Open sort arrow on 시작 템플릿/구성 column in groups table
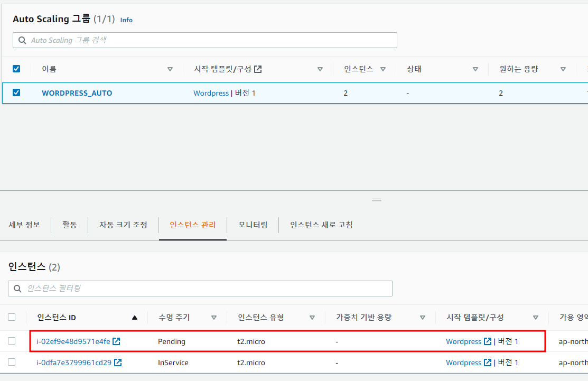This screenshot has height=381, width=588. (320, 69)
